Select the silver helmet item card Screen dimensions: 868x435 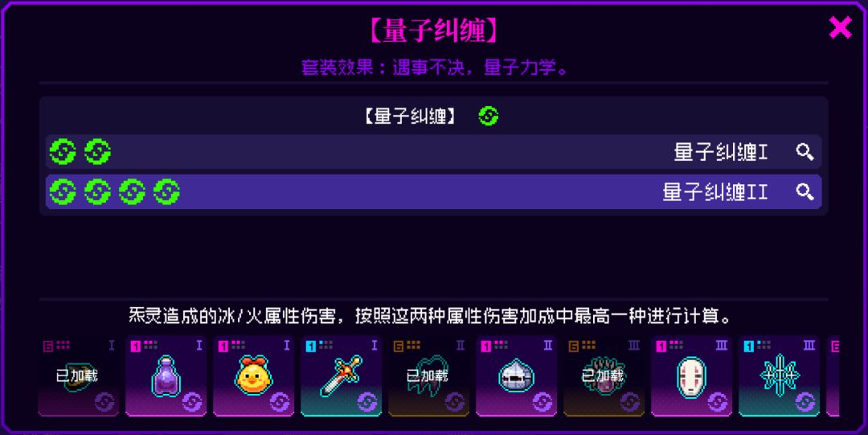[x=516, y=375]
